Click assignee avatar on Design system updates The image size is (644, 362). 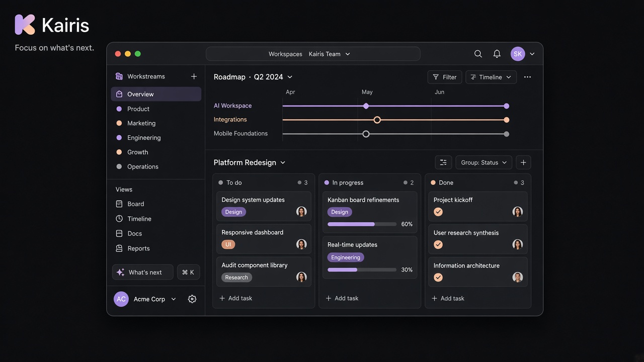[x=301, y=212]
